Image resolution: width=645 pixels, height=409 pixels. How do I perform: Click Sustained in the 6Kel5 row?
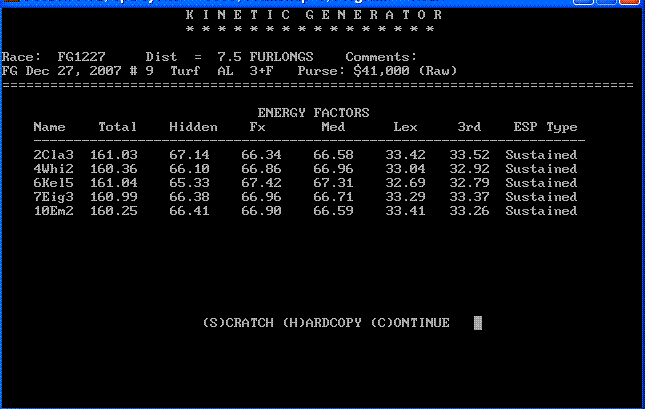click(541, 183)
